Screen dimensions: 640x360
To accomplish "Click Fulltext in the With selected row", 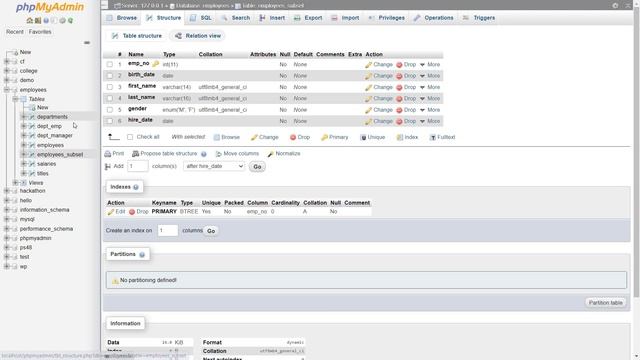I will coord(442,137).
